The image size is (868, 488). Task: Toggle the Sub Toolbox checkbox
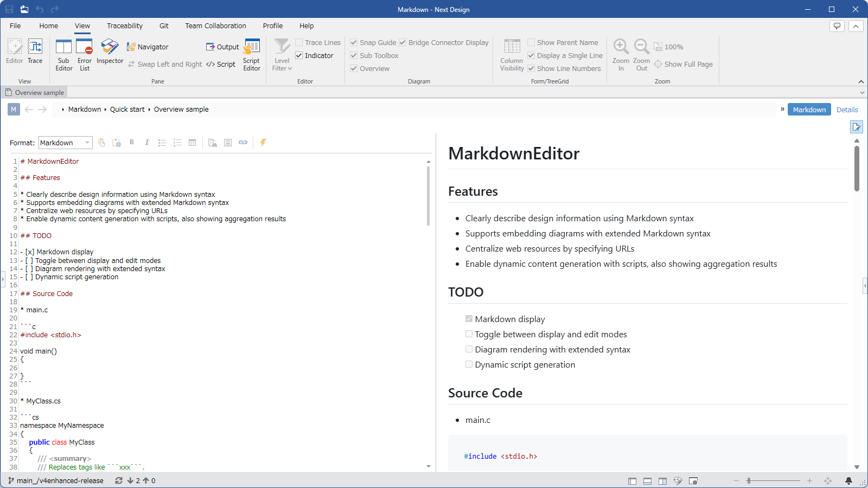pyautogui.click(x=354, y=55)
